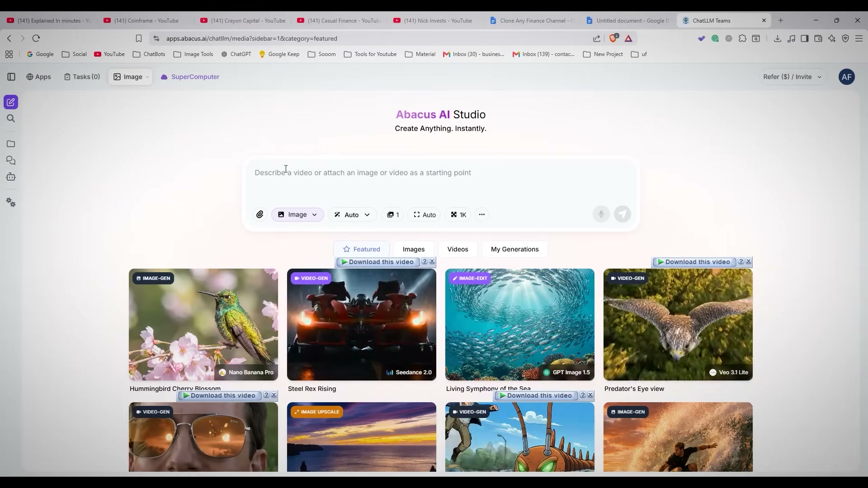Open more options with the three dots
Screen dimensions: 868x488
482,215
